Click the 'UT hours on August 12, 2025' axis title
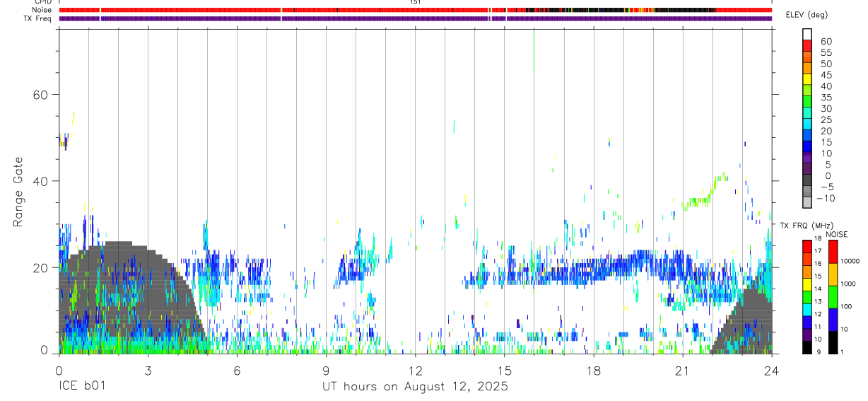Image resolution: width=868 pixels, height=401 pixels. click(x=415, y=386)
